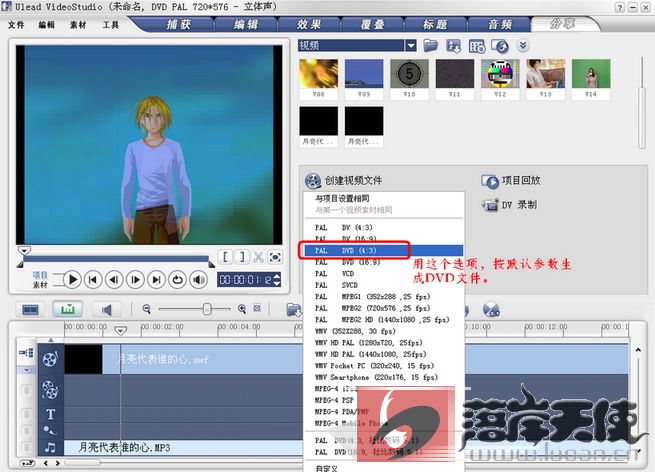Adjust the preview timecode stepper arrows
This screenshot has height=472, width=655.
point(277,279)
